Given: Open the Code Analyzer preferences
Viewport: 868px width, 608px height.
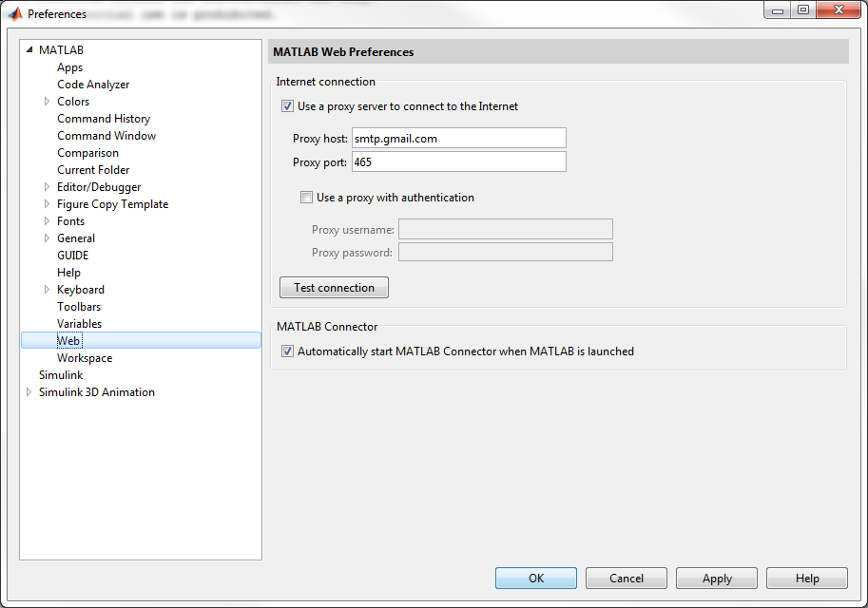Looking at the screenshot, I should pos(93,85).
